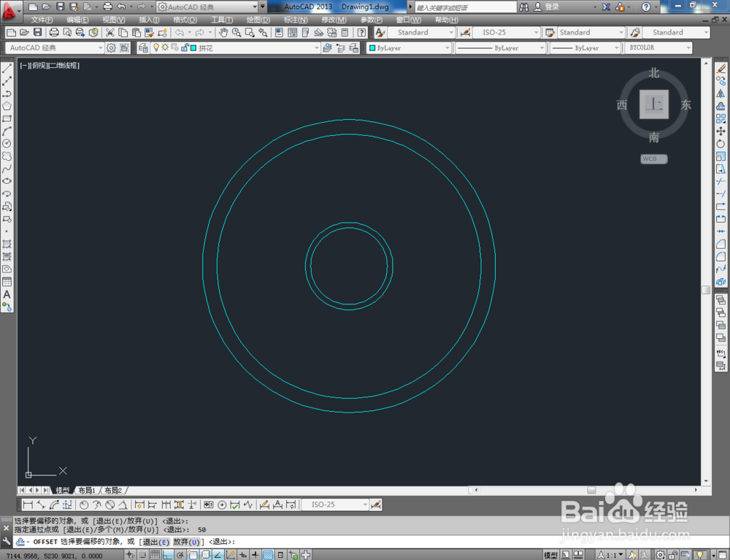Toggle Snap mode in status bar
730x560 pixels.
(142, 555)
